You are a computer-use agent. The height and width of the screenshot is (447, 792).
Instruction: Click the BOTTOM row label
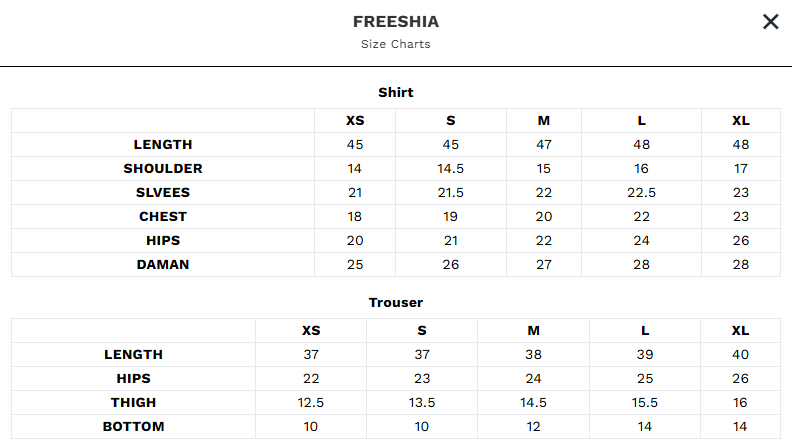(x=133, y=427)
